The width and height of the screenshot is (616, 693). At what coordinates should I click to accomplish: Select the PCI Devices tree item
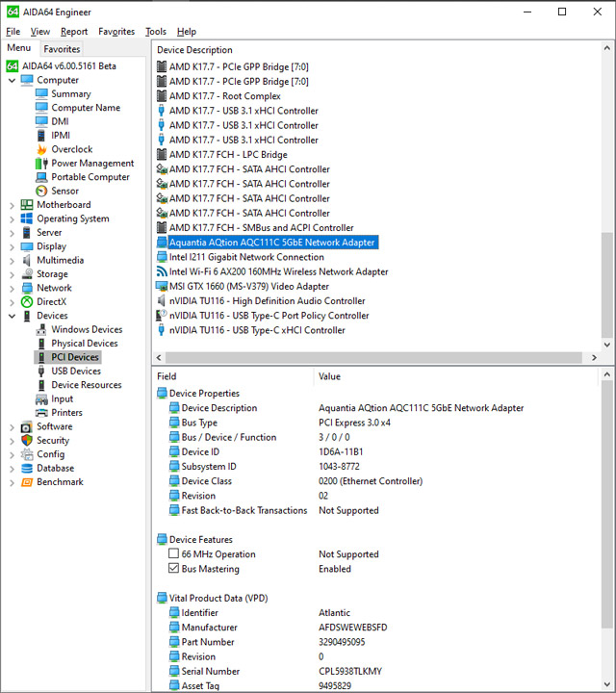click(75, 357)
